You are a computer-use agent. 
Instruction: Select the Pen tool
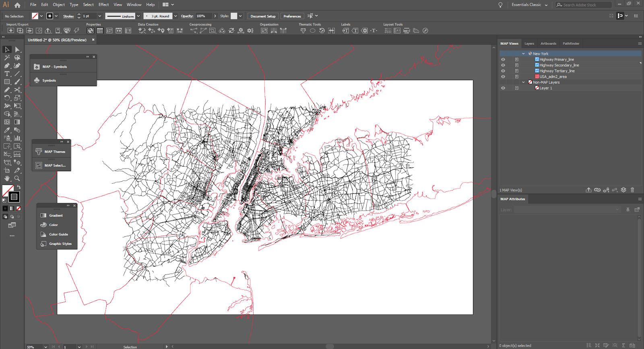click(7, 65)
